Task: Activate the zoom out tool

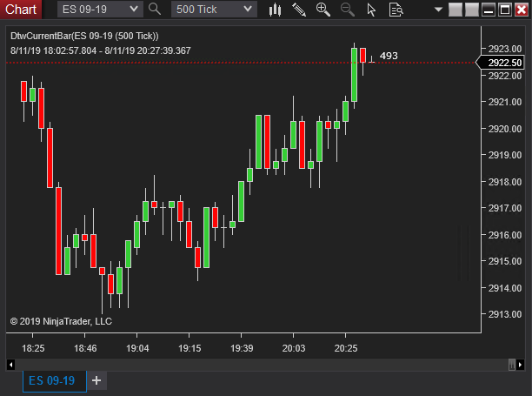Action: pos(348,10)
